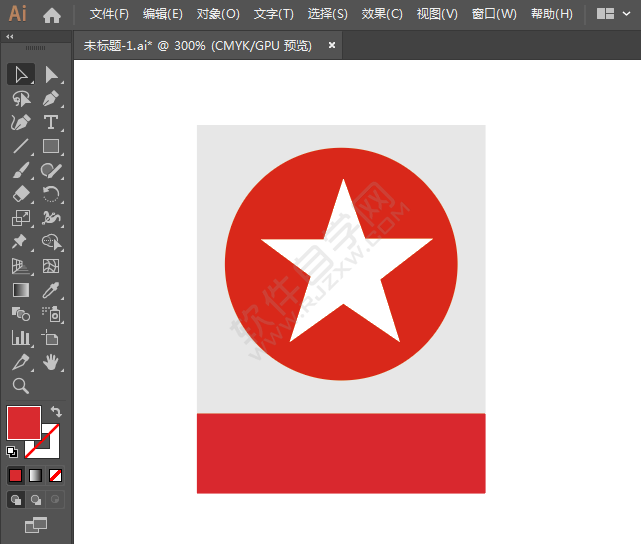Pick the Paintbrush tool
Viewport: 641px width, 544px height.
pyautogui.click(x=20, y=170)
